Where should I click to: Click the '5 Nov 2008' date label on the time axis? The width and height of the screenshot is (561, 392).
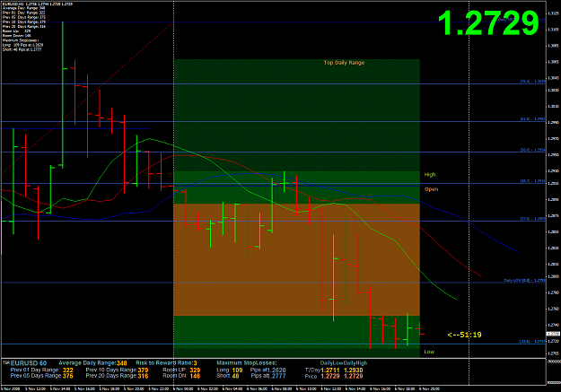click(11, 388)
